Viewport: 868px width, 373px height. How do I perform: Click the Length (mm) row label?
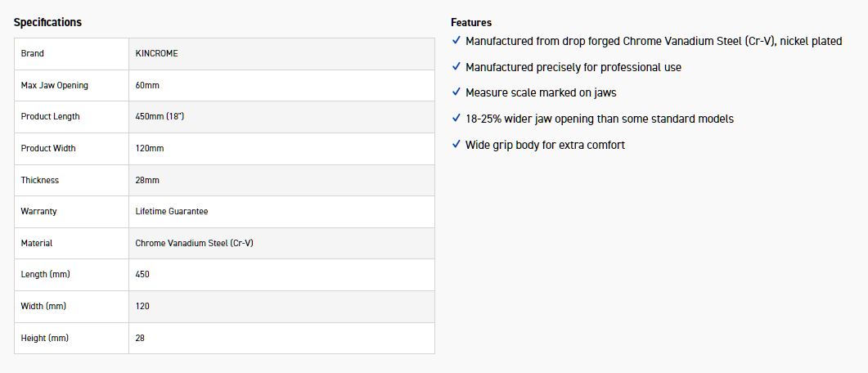[45, 274]
